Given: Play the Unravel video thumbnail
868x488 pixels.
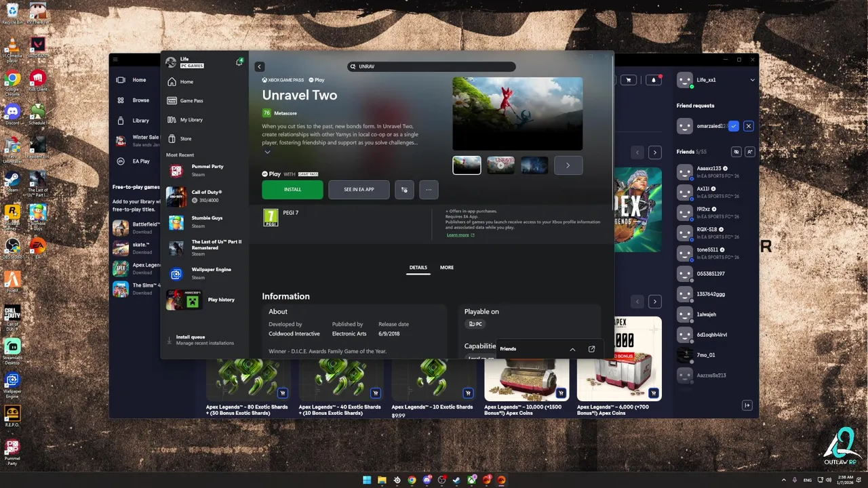Looking at the screenshot, I should point(500,165).
